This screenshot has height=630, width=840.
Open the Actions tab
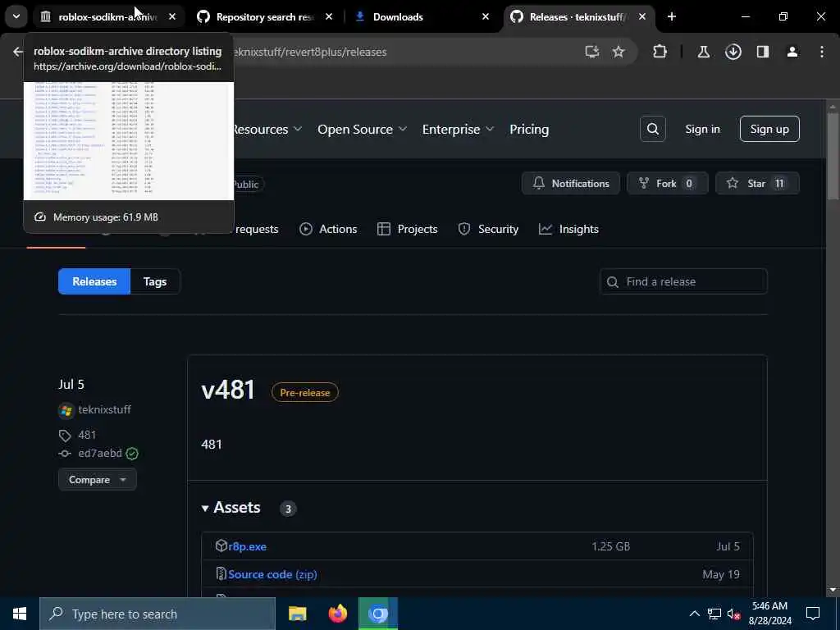tap(328, 230)
